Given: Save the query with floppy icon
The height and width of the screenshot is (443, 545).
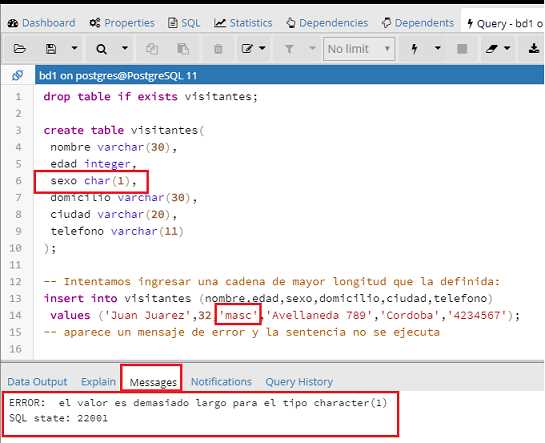Looking at the screenshot, I should pos(51,49).
